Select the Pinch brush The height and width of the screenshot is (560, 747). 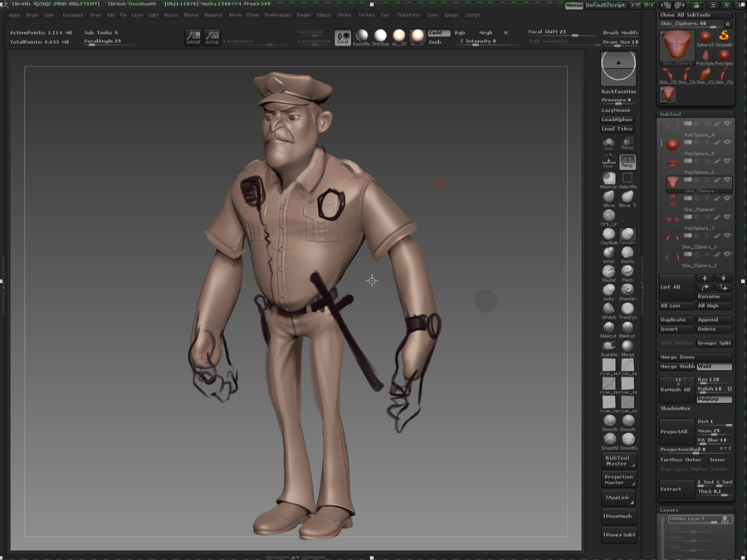pos(627,271)
